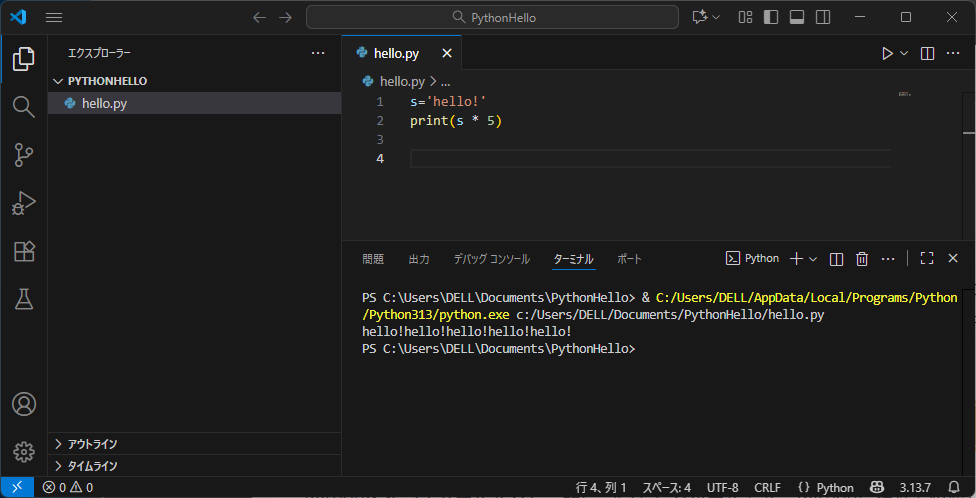Toggle the primary side bar layout
Image resolution: width=976 pixels, height=498 pixels.
coord(771,17)
